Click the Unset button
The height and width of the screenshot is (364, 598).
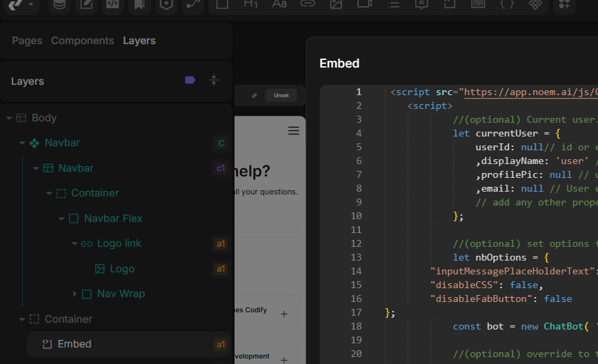pos(281,95)
